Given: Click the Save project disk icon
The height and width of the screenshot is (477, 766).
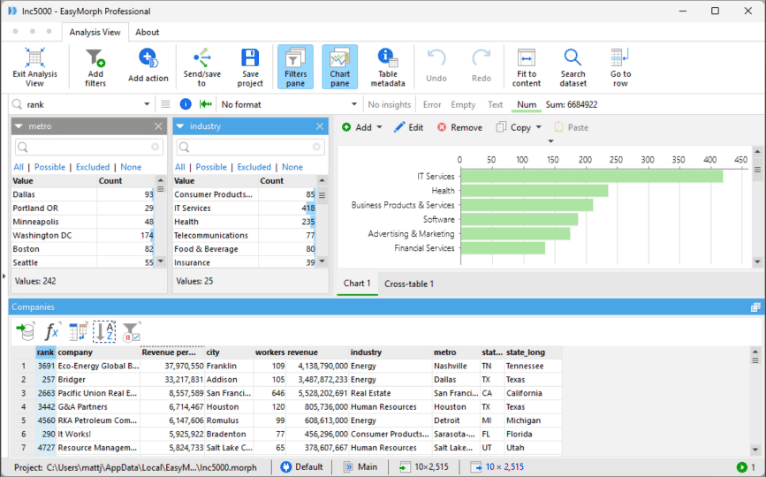Looking at the screenshot, I should point(250,58).
